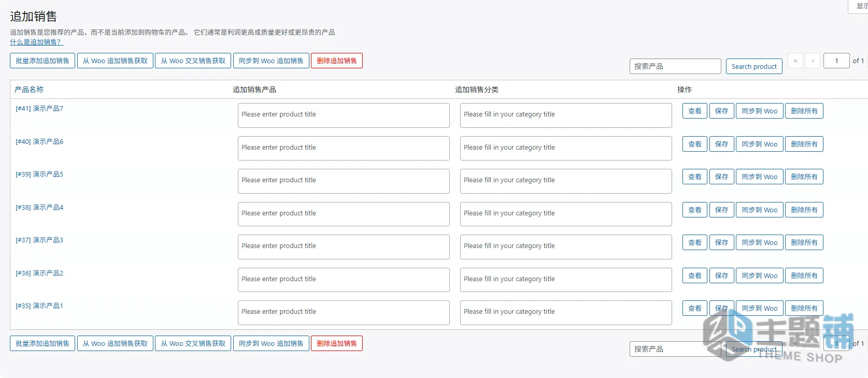Click 删除所有 in the 演示产品7 row
The width and height of the screenshot is (868, 378).
click(804, 111)
